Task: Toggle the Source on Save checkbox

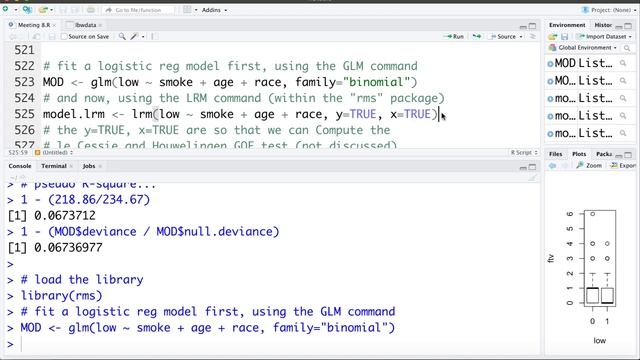Action: (64, 37)
